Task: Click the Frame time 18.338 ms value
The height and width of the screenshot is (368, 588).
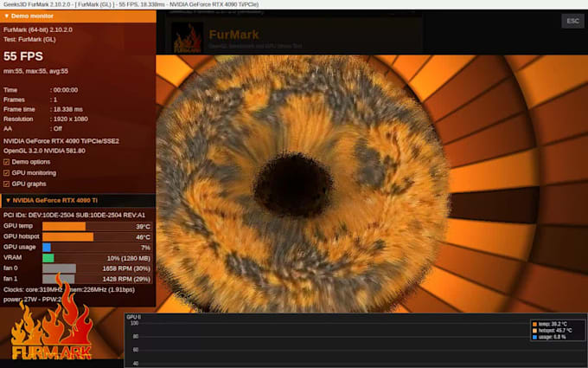Action: coord(68,109)
